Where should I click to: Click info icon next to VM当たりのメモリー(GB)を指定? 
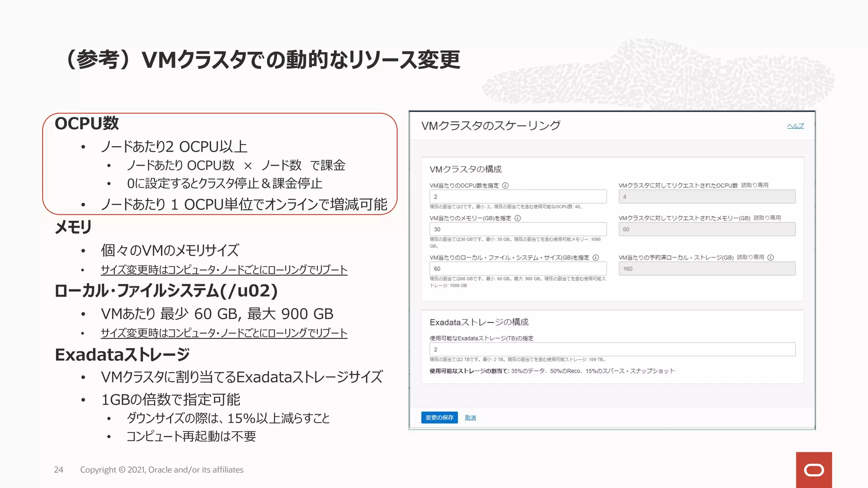click(517, 218)
